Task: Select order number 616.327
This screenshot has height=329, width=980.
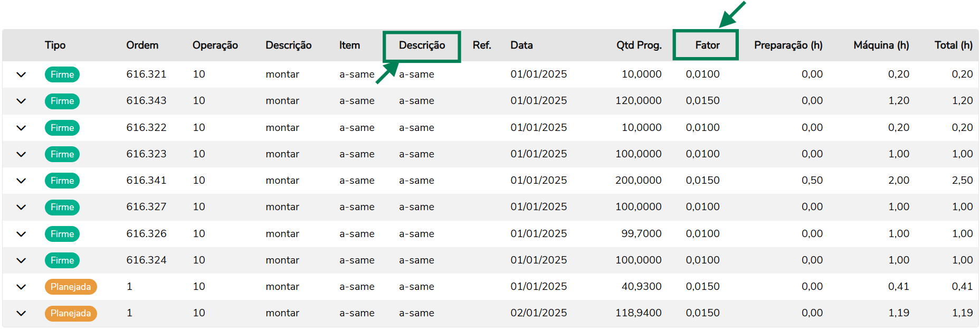Action: (146, 207)
